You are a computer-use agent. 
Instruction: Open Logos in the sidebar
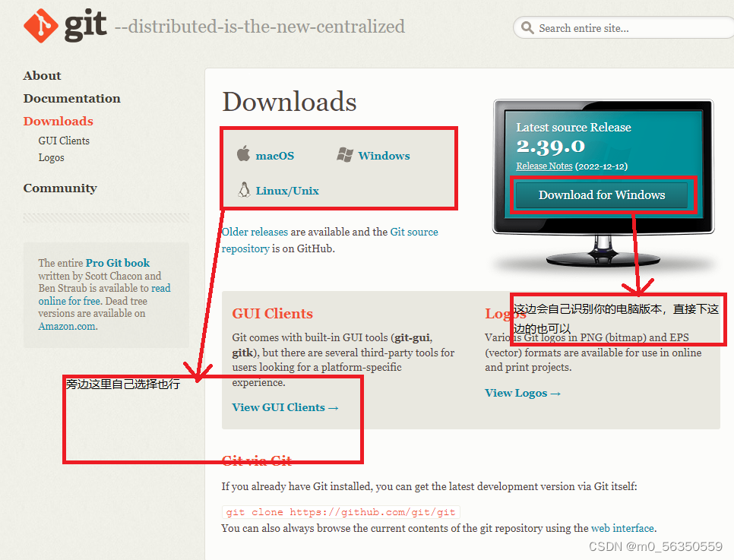[x=51, y=157]
